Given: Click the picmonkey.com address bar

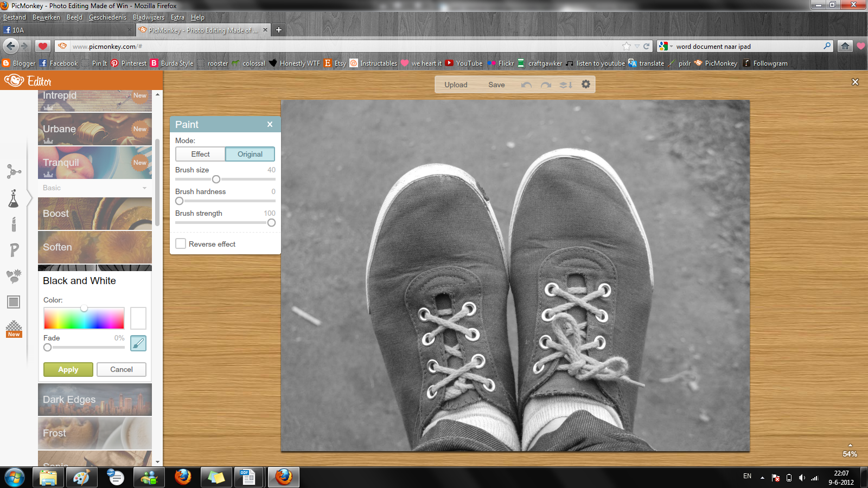Looking at the screenshot, I should [347, 46].
